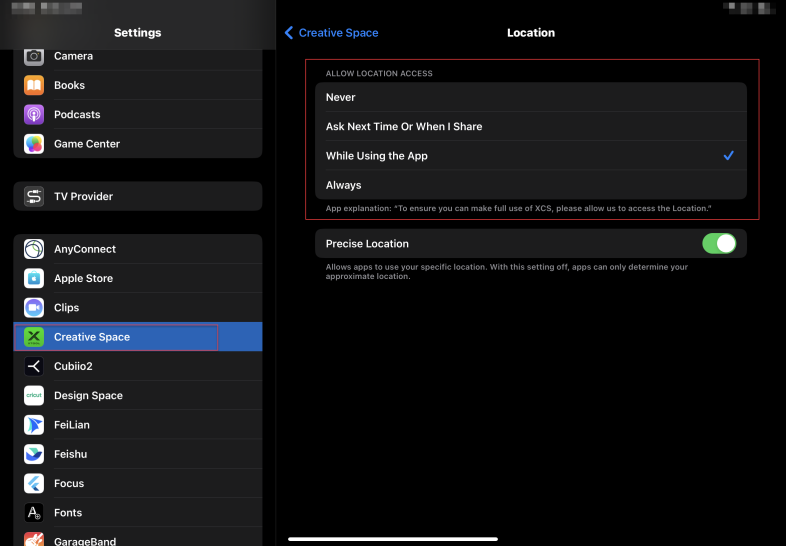Go back to Creative Space settings
Image resolution: width=786 pixels, height=546 pixels.
coord(332,33)
